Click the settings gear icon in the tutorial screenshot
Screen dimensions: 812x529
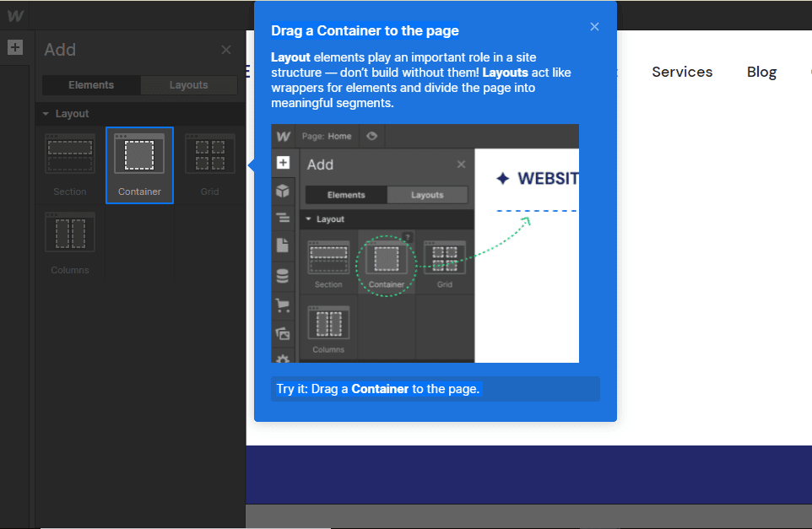tap(283, 358)
